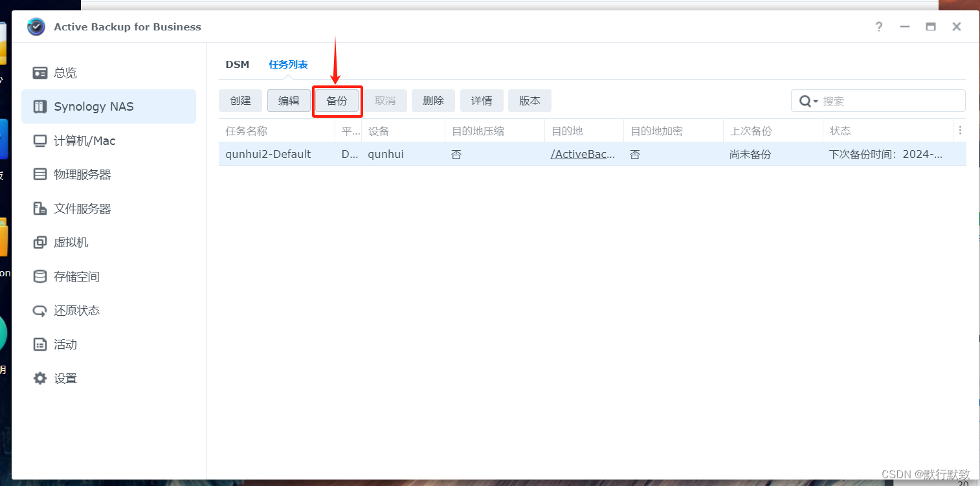
Task: Click the Active Backup for Business logo
Action: pyautogui.click(x=36, y=27)
